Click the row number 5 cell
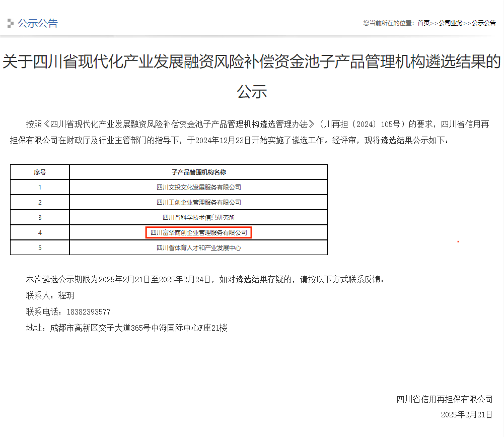The height and width of the screenshot is (437, 504). [x=40, y=248]
